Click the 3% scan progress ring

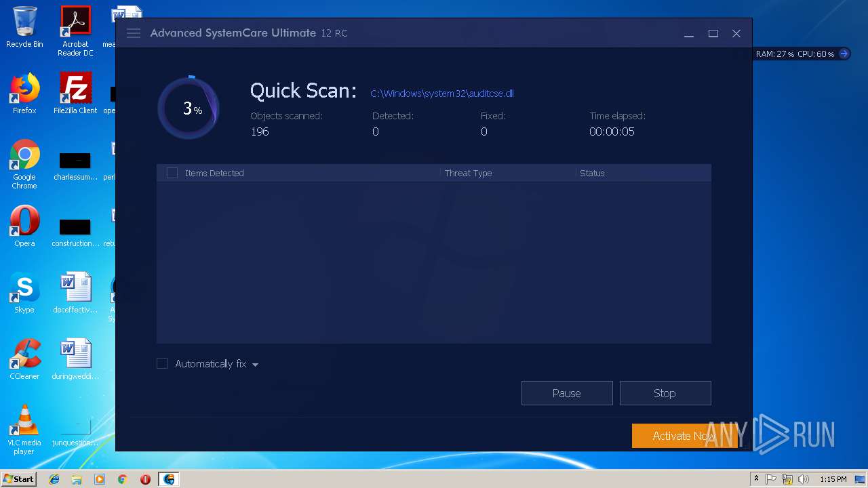pos(189,108)
